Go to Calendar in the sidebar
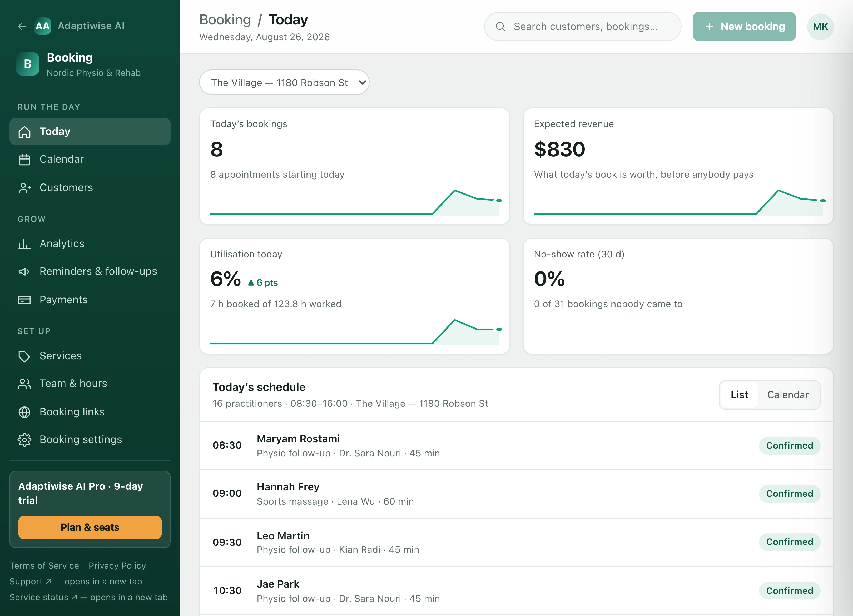Viewport: 853px width, 616px height. point(90,160)
